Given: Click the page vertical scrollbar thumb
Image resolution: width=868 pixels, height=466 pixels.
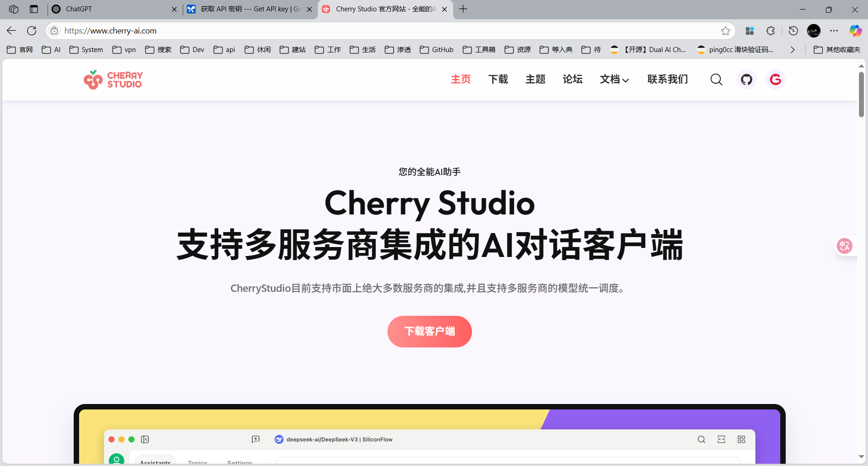Looking at the screenshot, I should tap(861, 94).
